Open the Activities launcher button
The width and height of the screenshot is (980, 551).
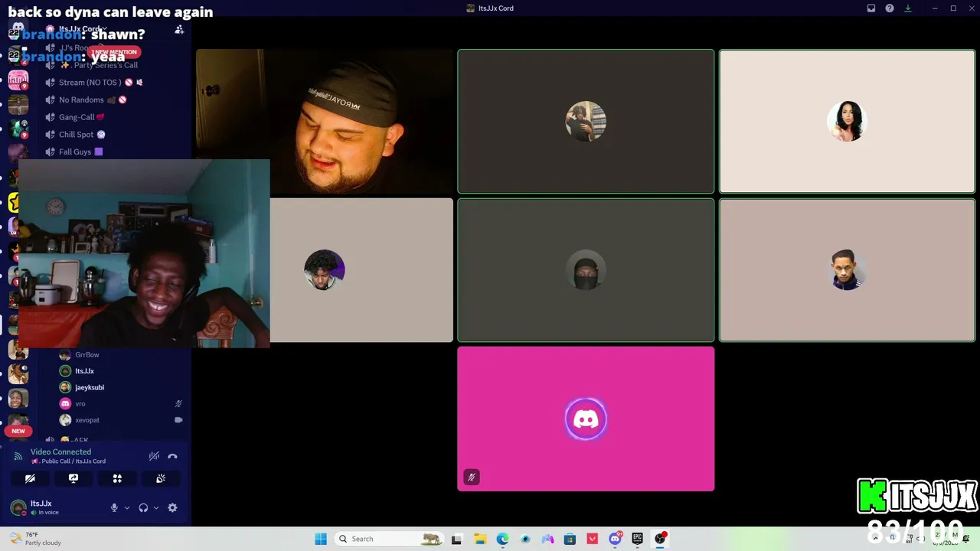tap(117, 478)
